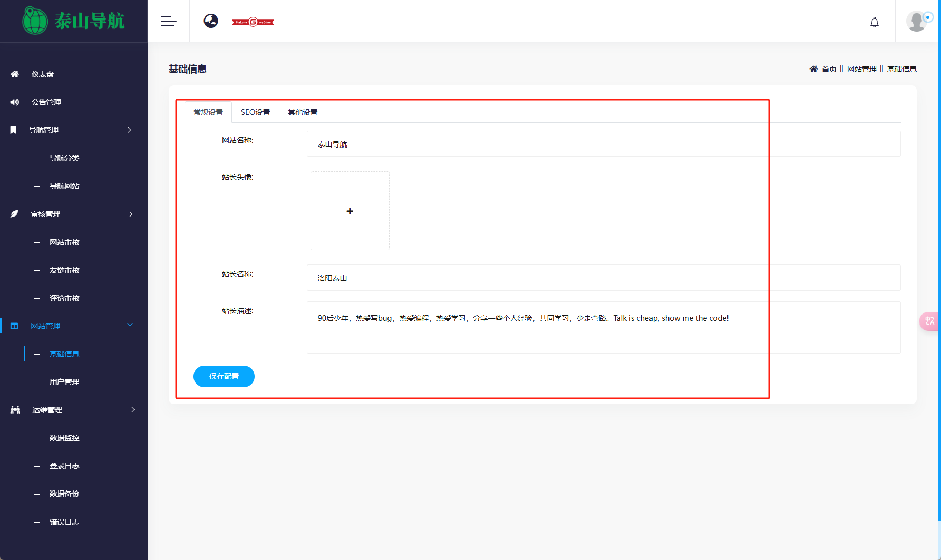Open 用户管理 submenu item
The height and width of the screenshot is (560, 941).
point(64,382)
